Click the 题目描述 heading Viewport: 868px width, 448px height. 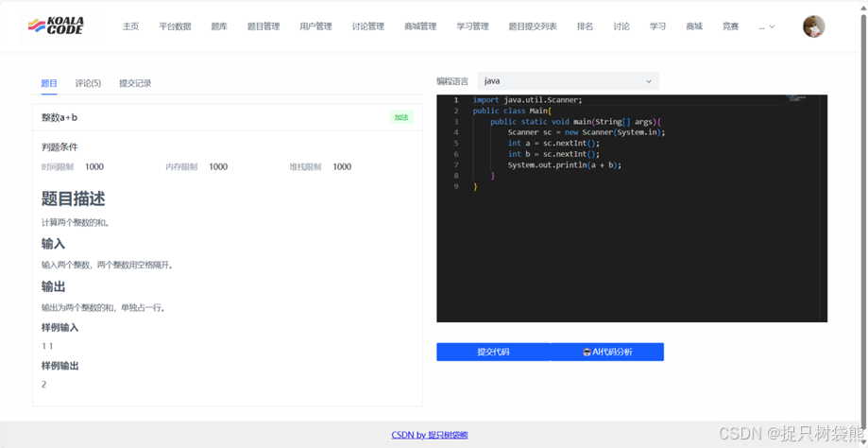(x=73, y=198)
